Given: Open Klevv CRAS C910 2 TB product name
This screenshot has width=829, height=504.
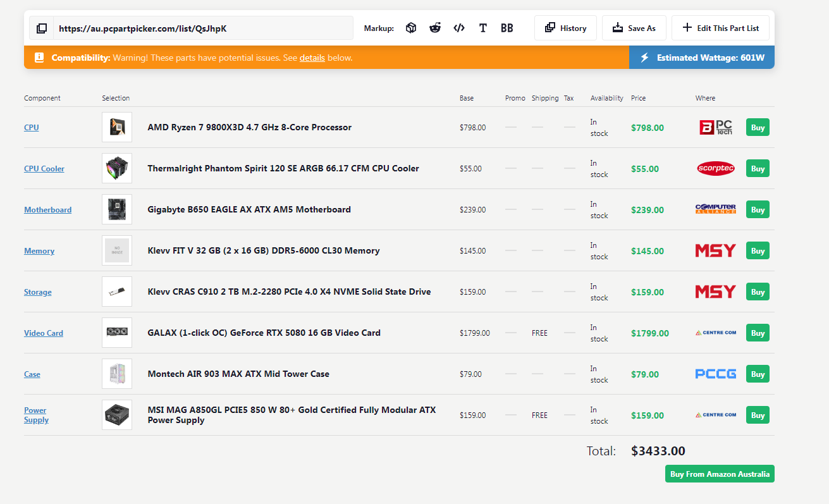Looking at the screenshot, I should [289, 292].
